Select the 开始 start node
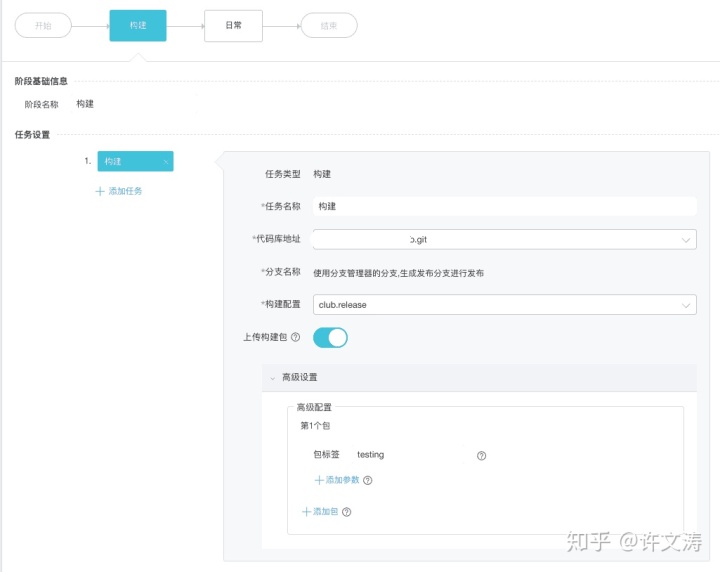 coord(43,25)
